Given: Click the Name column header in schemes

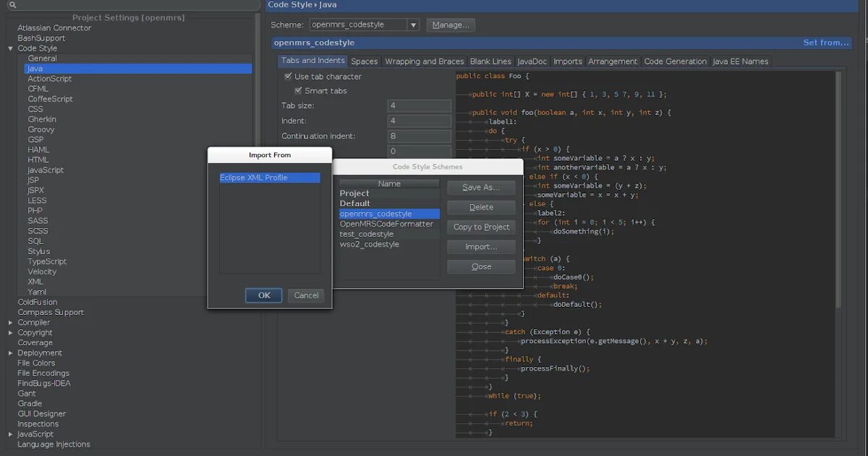Looking at the screenshot, I should (389, 184).
